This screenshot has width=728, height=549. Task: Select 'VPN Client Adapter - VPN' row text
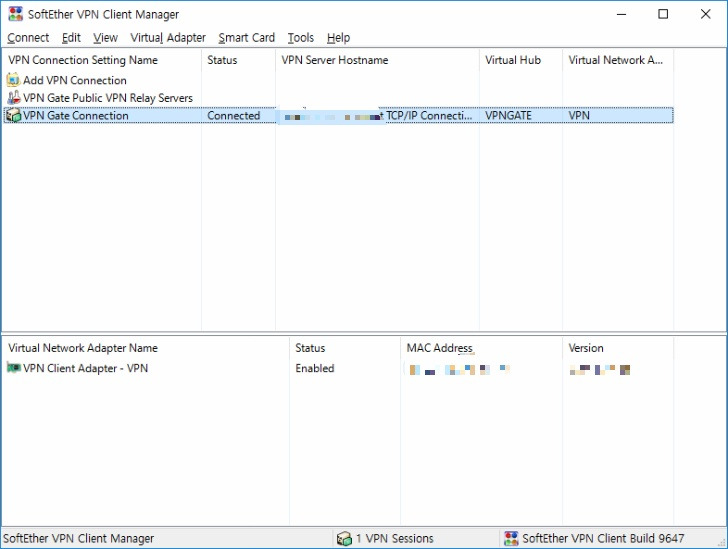pyautogui.click(x=85, y=368)
